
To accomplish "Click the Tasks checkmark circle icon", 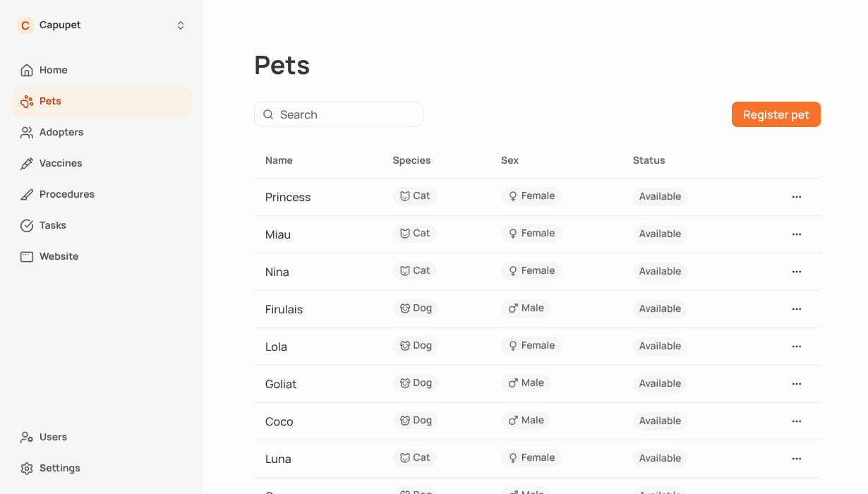I will [x=27, y=225].
